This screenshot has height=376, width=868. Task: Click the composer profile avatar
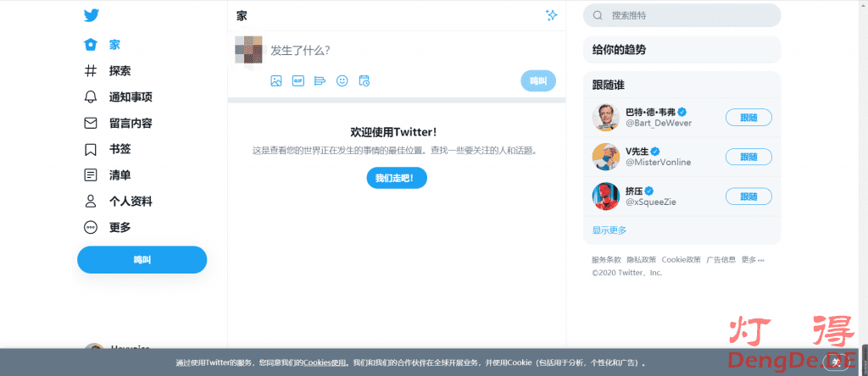pos(248,50)
